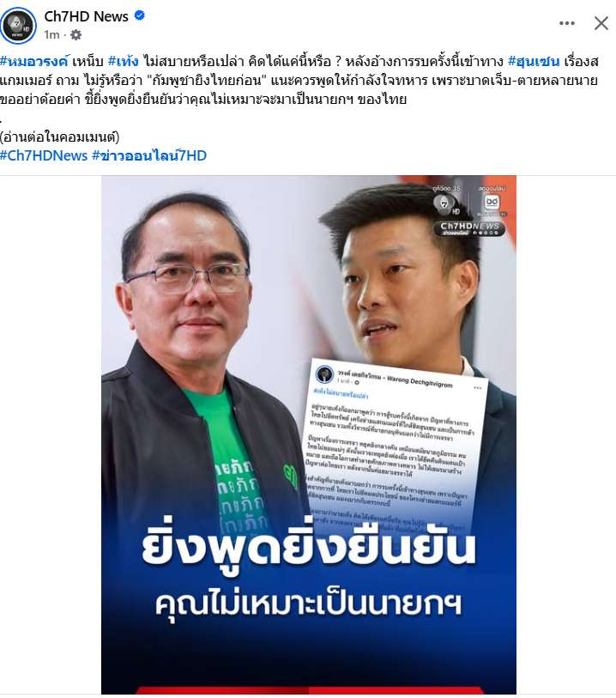Click the Ch7HD News page name
Viewport: 616px width, 698px height.
pos(87,16)
